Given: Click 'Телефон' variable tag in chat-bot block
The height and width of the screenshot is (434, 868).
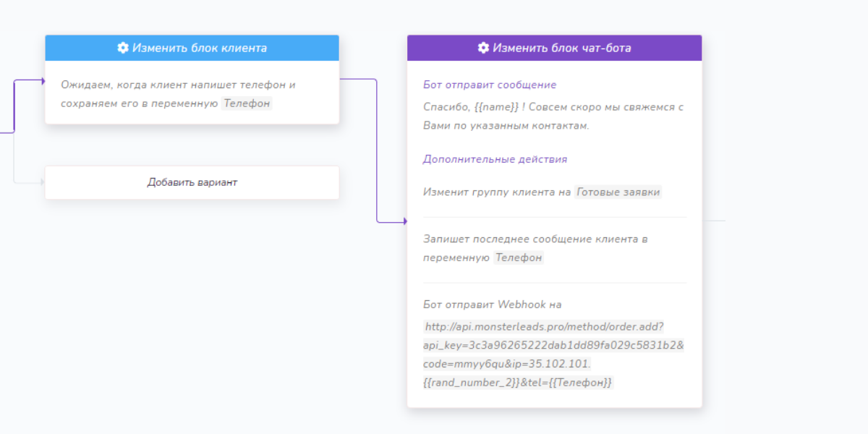Looking at the screenshot, I should coord(519,258).
